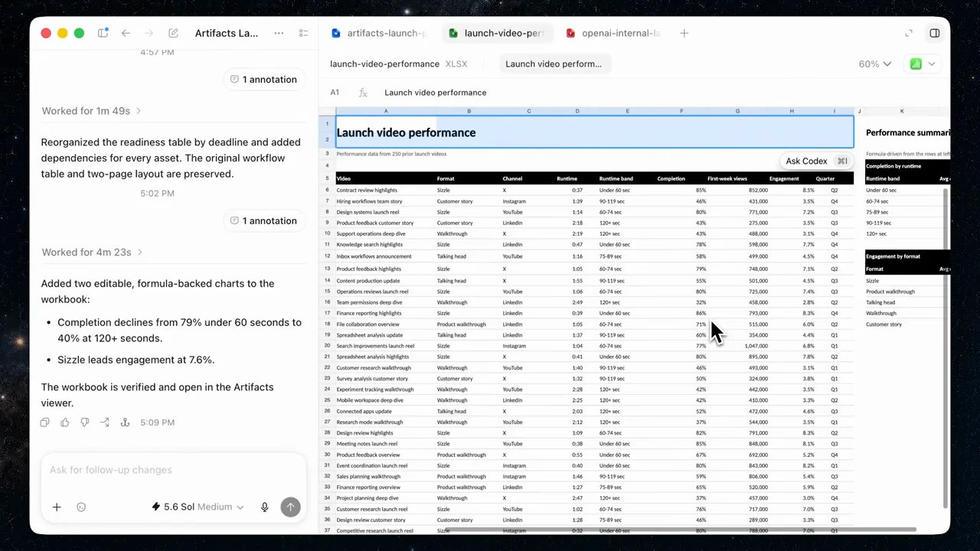Open the '1 annotation' chip near 4:57 PM

[263, 80]
